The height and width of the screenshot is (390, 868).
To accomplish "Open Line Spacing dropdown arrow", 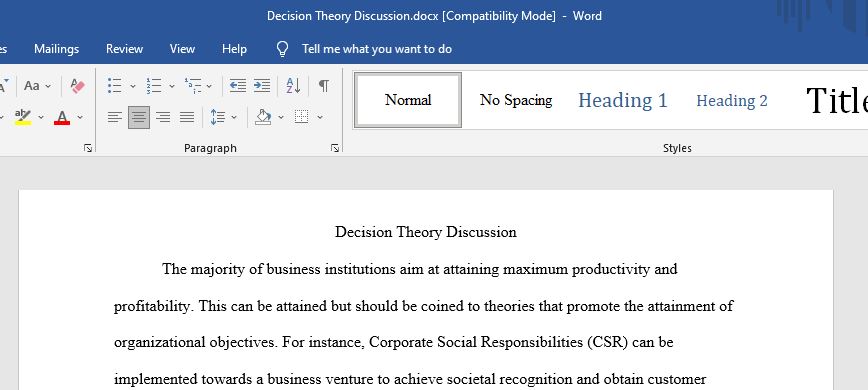I will 234,117.
